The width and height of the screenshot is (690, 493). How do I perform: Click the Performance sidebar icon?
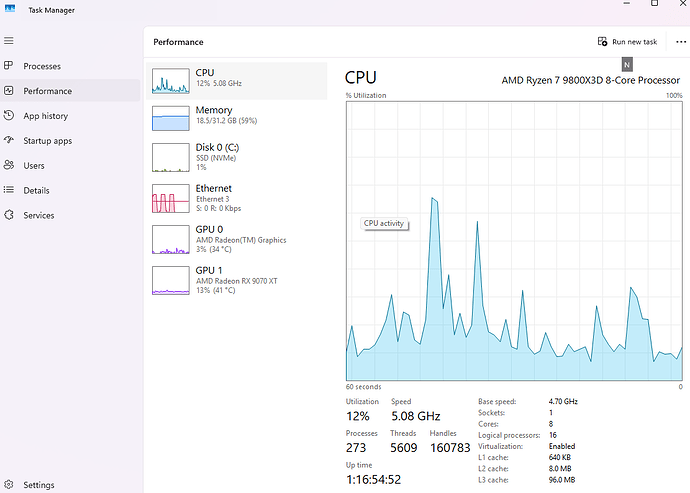9,91
